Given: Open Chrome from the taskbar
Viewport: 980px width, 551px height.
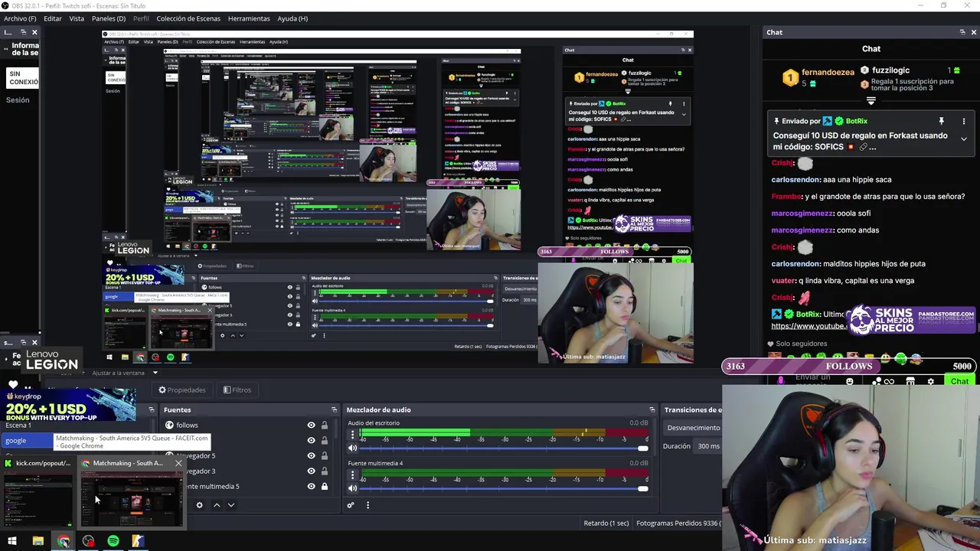Looking at the screenshot, I should pyautogui.click(x=64, y=542).
